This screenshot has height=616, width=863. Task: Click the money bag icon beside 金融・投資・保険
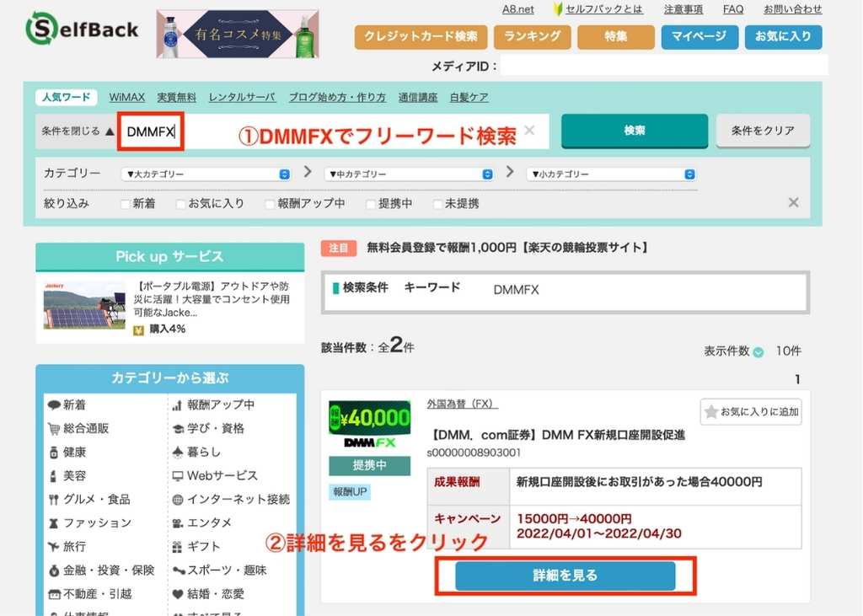click(x=53, y=570)
